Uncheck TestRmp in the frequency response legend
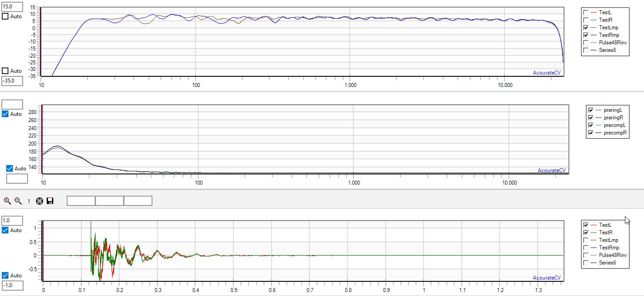 [586, 35]
